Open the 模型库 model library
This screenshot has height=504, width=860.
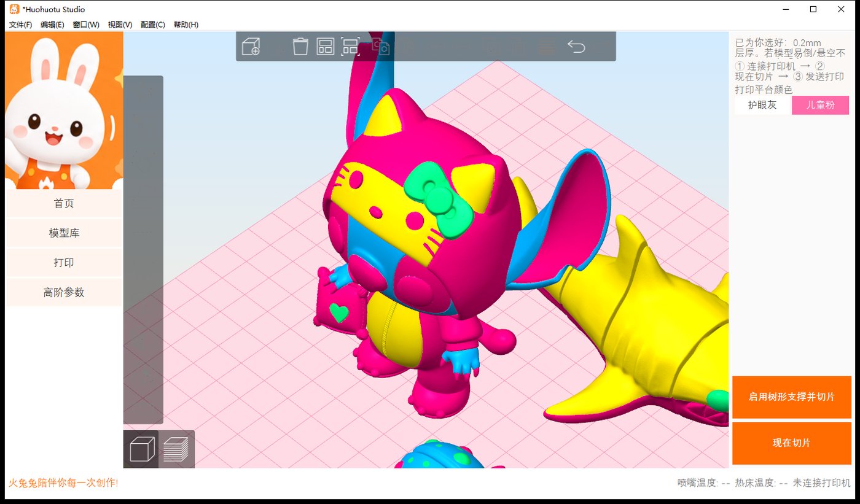tap(64, 233)
